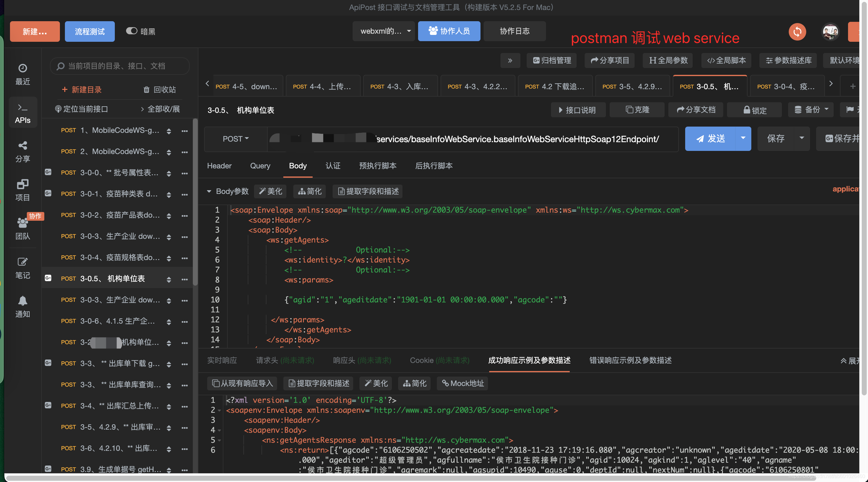Screen dimensions: 868x482
Task: Add a new request tab
Action: pos(853,86)
